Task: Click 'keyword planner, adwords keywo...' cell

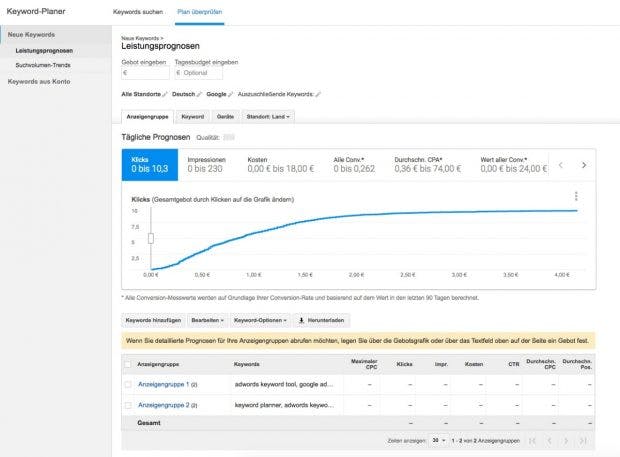Action: [284, 405]
